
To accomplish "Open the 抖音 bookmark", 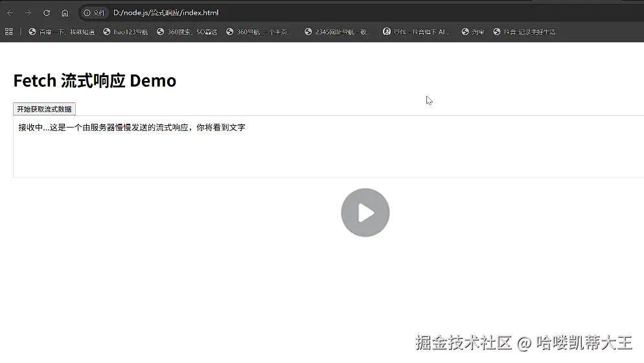I will 524,32.
